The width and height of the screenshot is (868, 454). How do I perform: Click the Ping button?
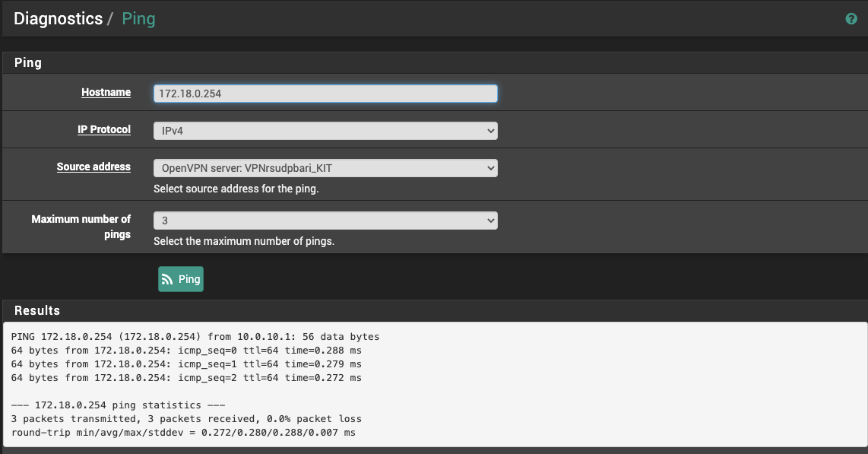tap(181, 279)
